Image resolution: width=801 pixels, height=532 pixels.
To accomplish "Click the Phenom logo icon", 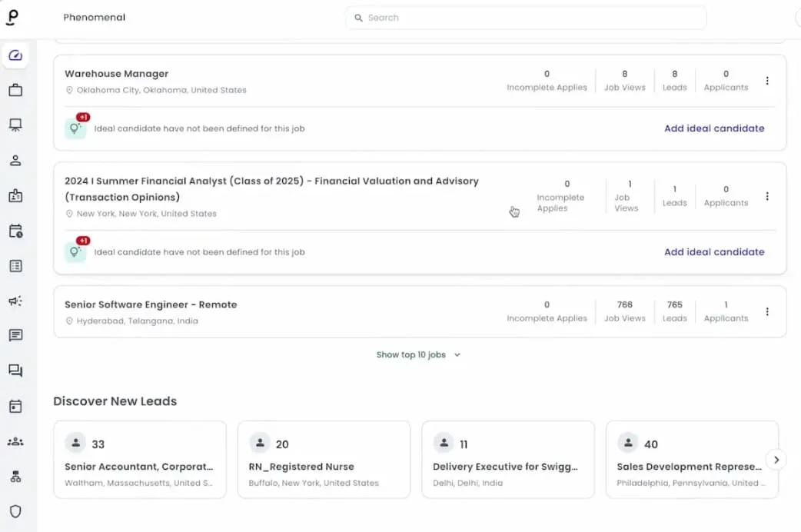I will click(x=13, y=18).
